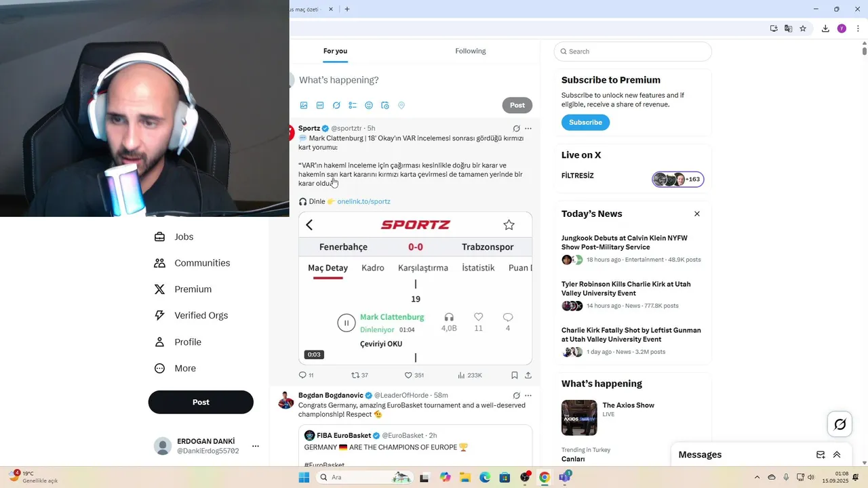Click the taskbar Ara search box
The width and height of the screenshot is (868, 488).
365,477
